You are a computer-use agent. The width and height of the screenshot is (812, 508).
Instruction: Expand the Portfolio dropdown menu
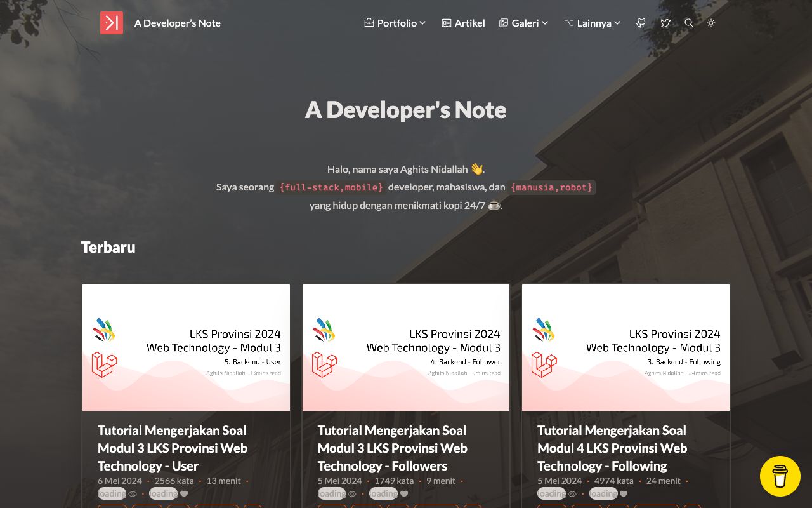click(x=395, y=23)
